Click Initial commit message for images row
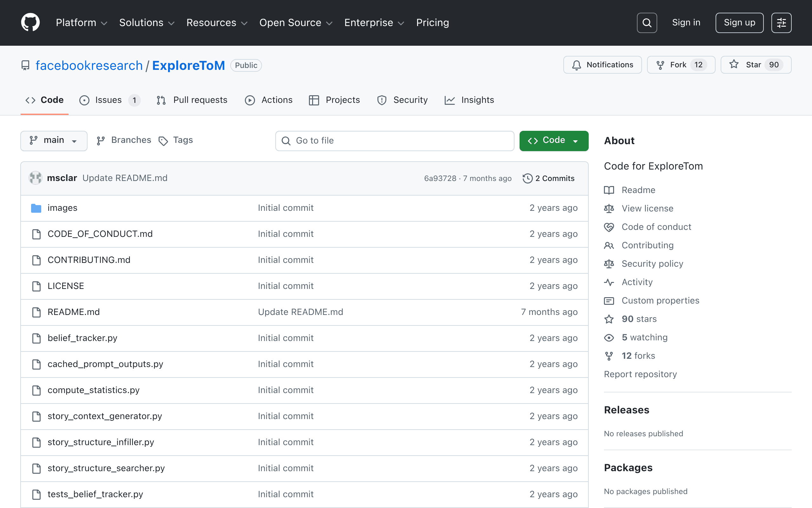Image resolution: width=812 pixels, height=508 pixels. pos(285,208)
